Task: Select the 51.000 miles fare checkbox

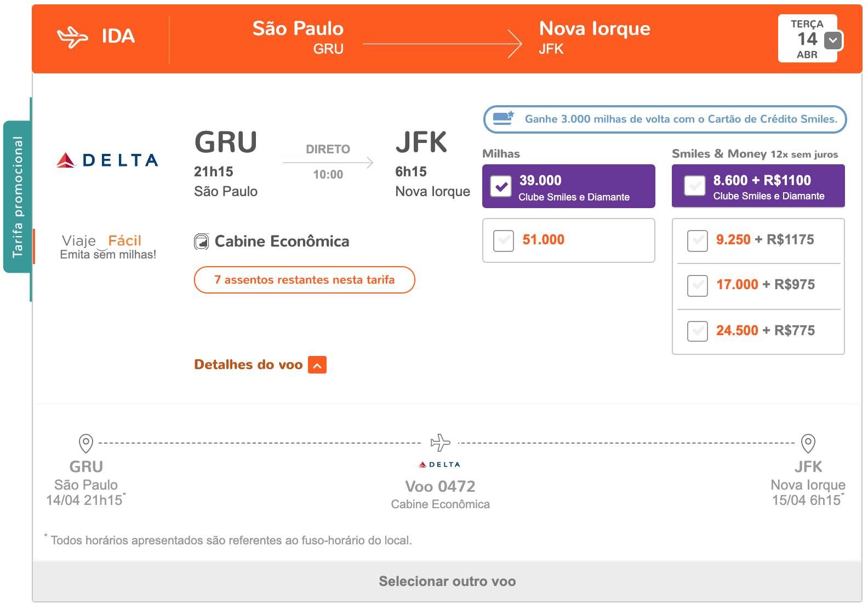Action: pos(504,240)
